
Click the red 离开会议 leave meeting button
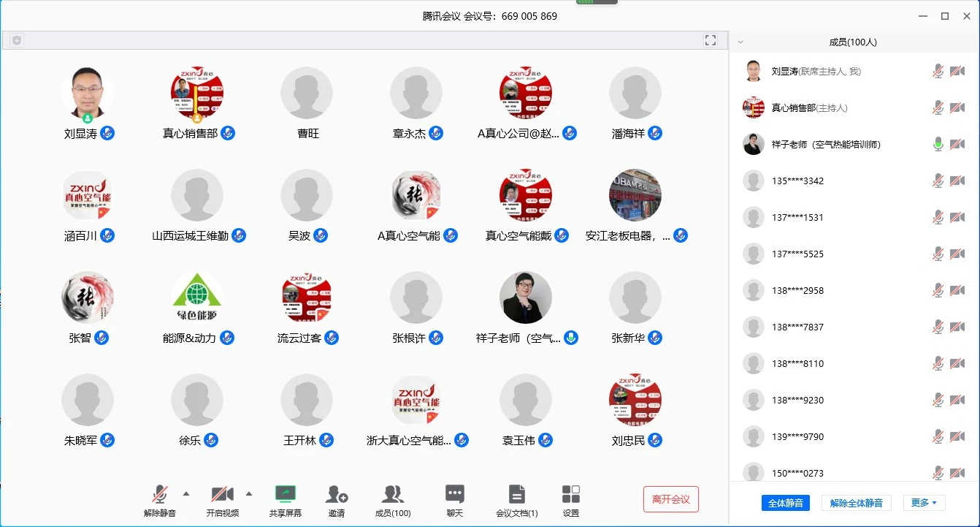[x=670, y=499]
